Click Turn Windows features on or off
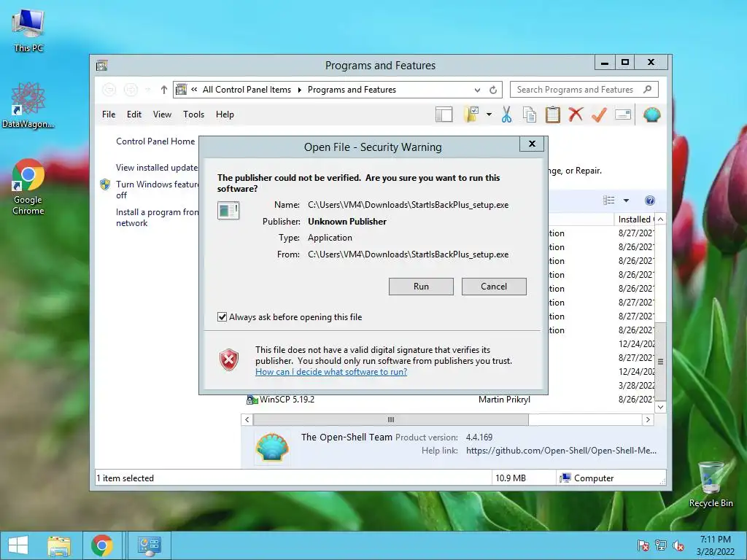 coord(157,190)
